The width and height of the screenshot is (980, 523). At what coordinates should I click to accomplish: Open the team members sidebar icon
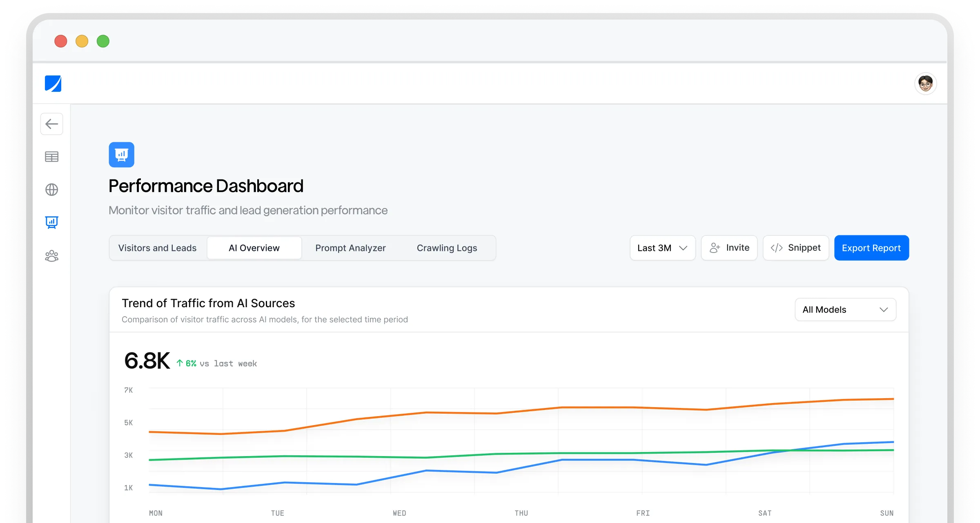point(52,256)
